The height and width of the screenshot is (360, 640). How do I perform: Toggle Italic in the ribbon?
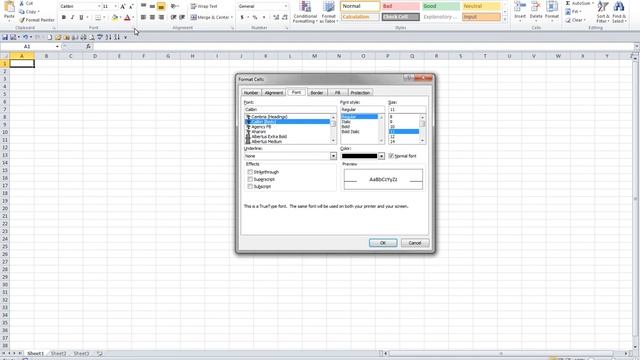click(x=72, y=18)
